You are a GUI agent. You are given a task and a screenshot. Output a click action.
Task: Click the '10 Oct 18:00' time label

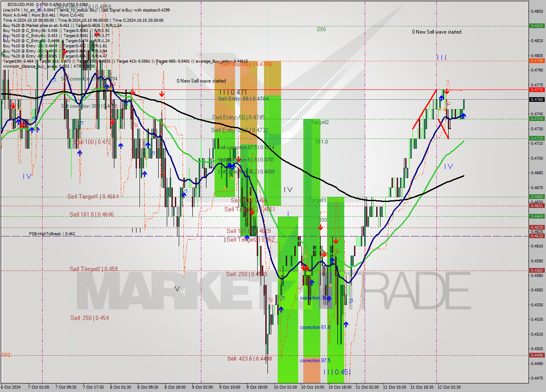pos(340,387)
